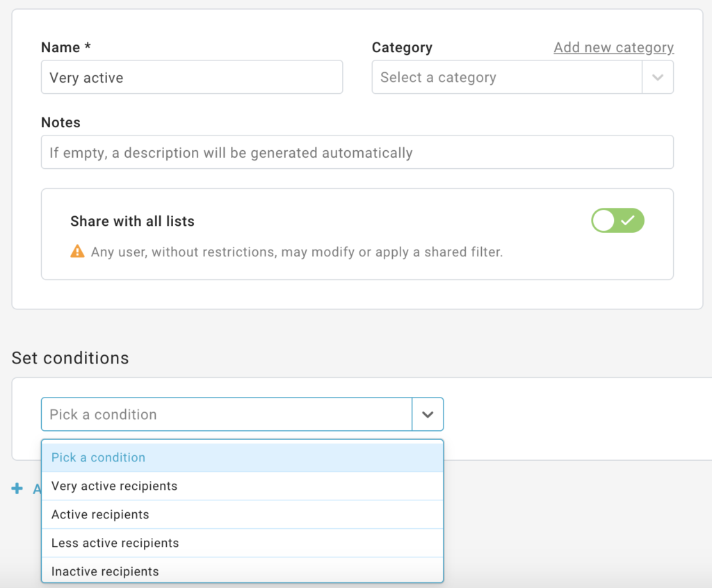This screenshot has height=588, width=712.
Task: Click the blue plus icon below conditions
Action: [17, 489]
